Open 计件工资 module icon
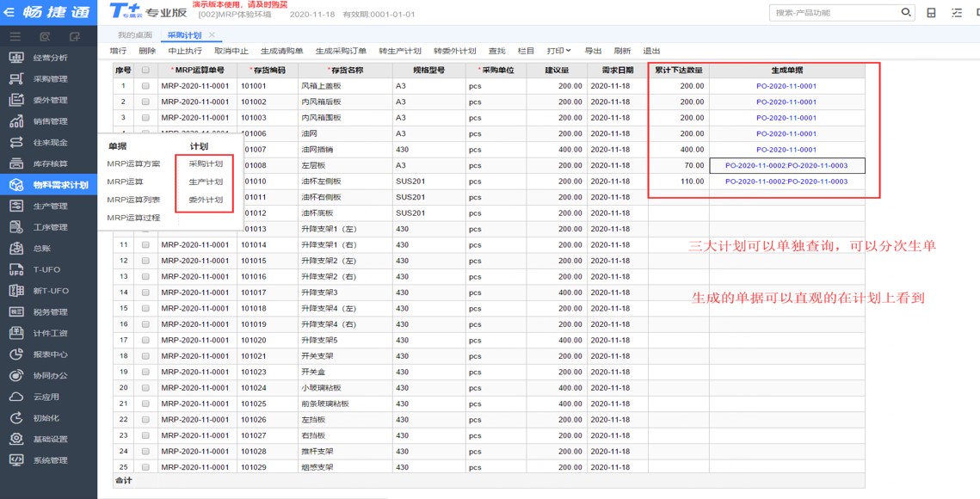This screenshot has width=980, height=499. (x=17, y=333)
